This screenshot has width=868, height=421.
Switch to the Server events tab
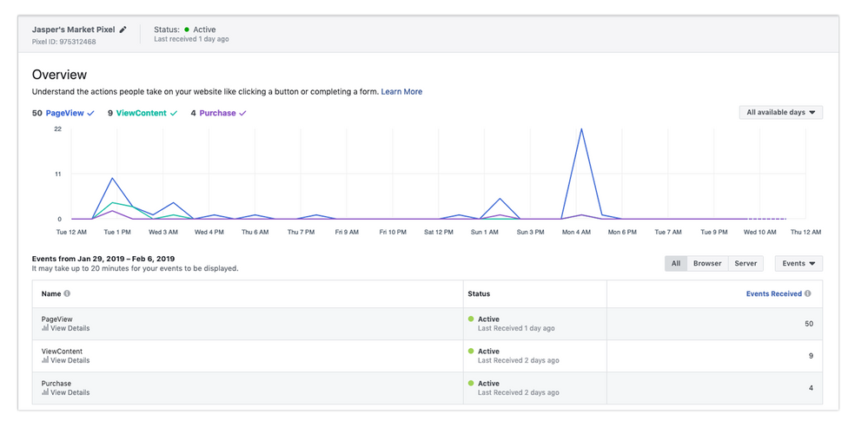click(x=745, y=263)
